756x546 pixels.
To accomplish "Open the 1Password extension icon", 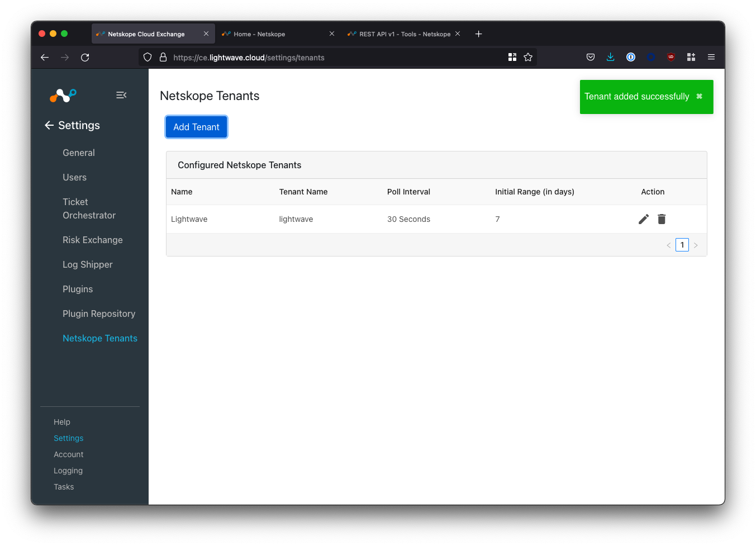I will coord(631,57).
